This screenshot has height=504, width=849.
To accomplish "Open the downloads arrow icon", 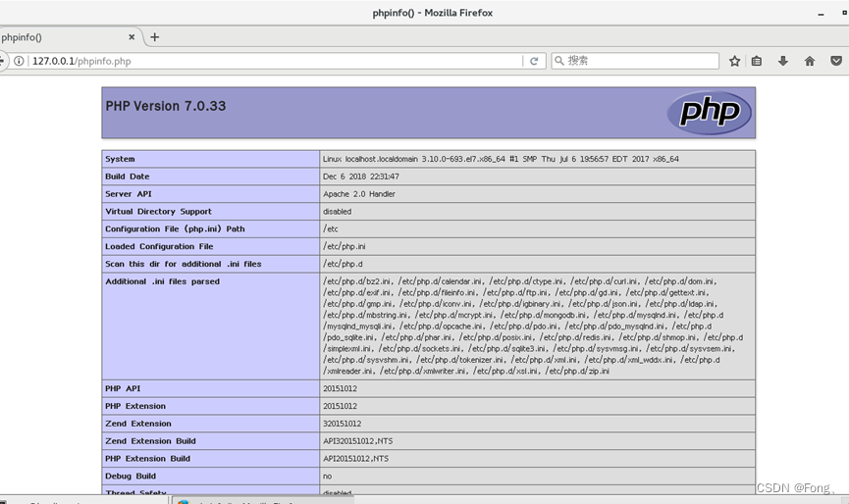I will [783, 61].
